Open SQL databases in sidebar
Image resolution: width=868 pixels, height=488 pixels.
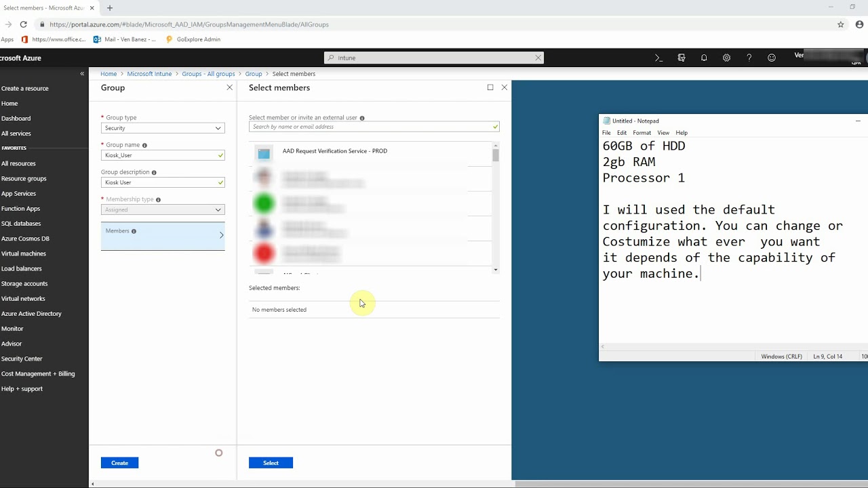(x=21, y=224)
